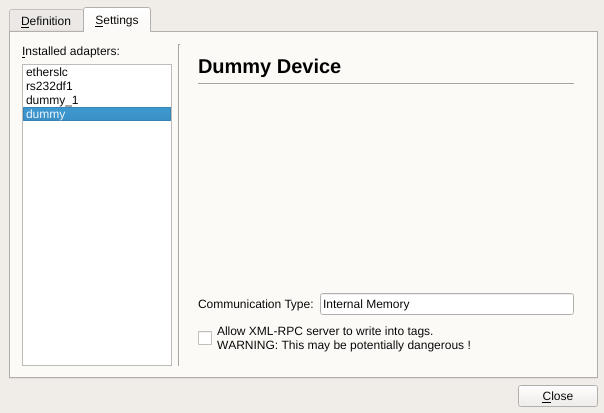
Task: Click the 'Communication Type:' label
Action: point(255,304)
